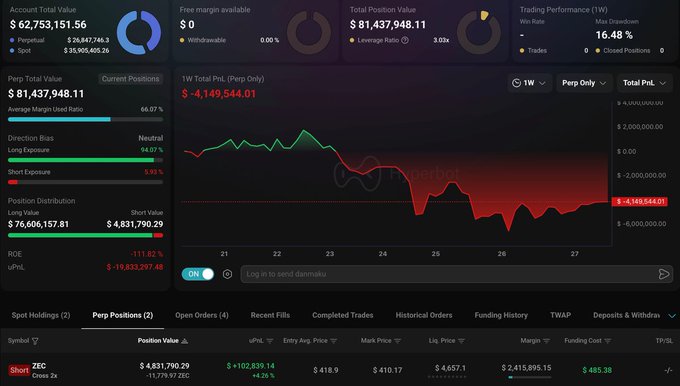The height and width of the screenshot is (386, 680).
Task: Open the Open Orders (4) tab
Action: pos(202,315)
